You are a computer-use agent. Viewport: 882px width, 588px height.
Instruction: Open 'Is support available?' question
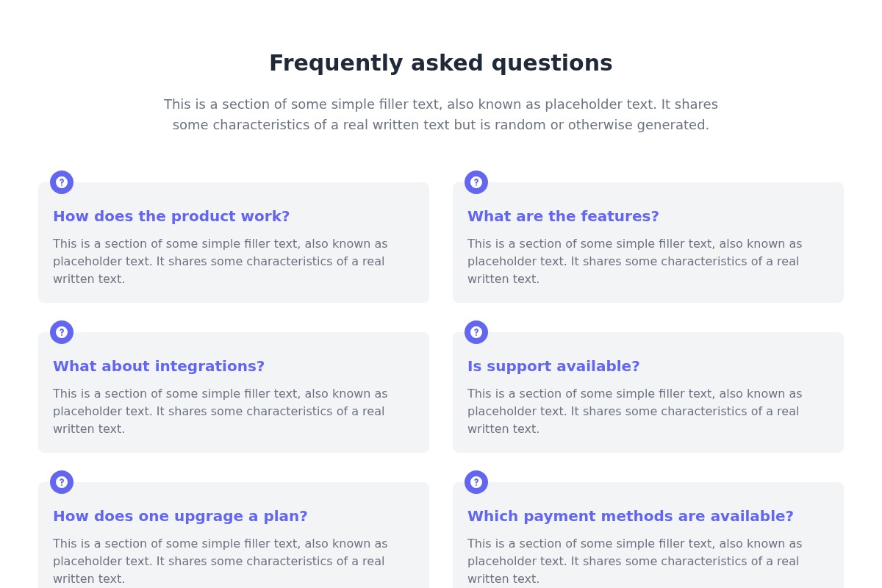tap(553, 367)
